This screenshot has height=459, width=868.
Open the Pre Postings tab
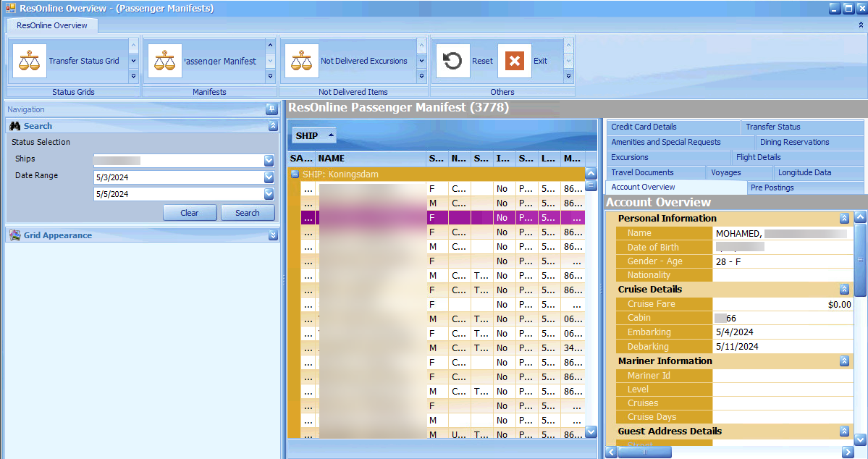[806, 188]
